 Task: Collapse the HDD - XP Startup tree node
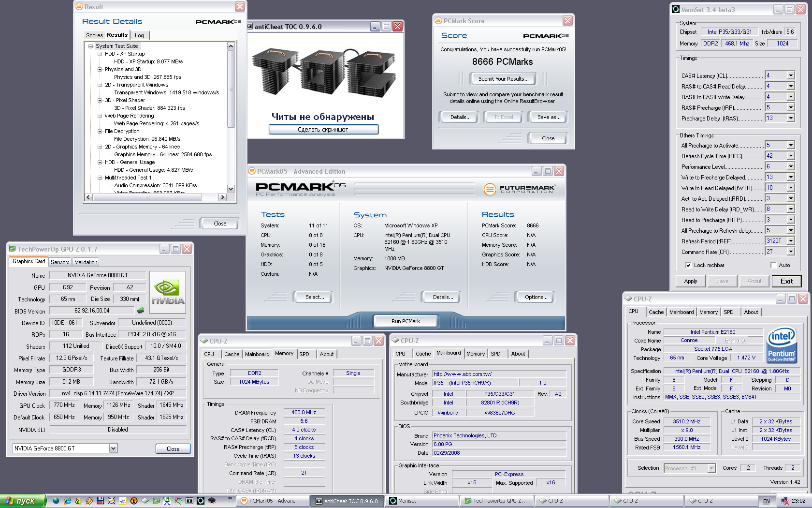click(100, 54)
